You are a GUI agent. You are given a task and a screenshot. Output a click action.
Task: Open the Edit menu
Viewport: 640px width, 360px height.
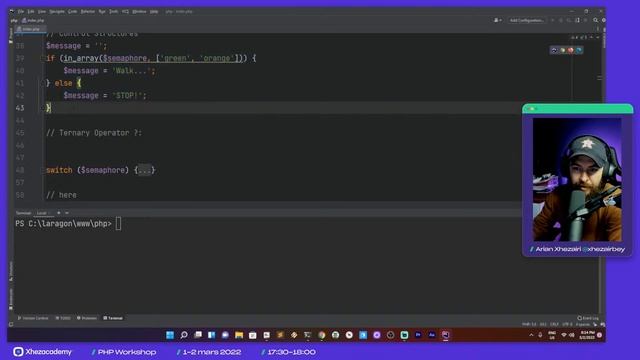pyautogui.click(x=31, y=11)
